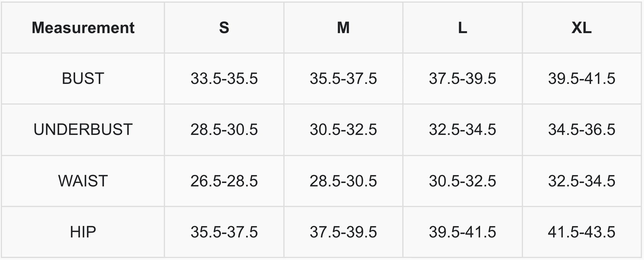Screen dimensions: 644x260
Task: Click the UNDERBUST row label
Action: (83, 129)
